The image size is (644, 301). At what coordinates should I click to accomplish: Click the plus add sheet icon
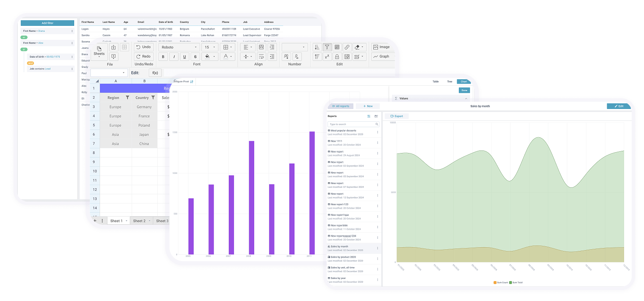coord(95,221)
